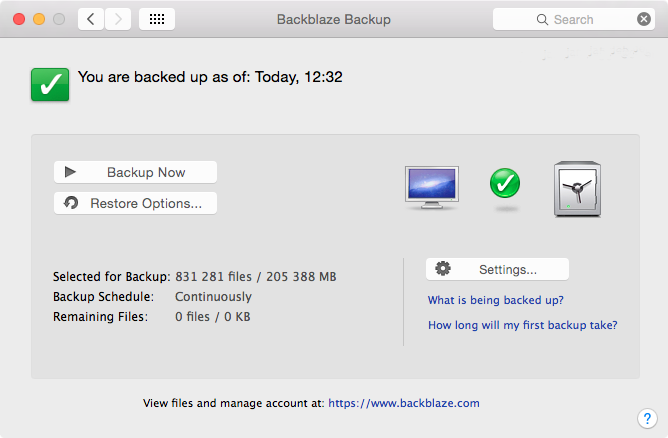The height and width of the screenshot is (438, 668).
Task: Click the circular restore arrow icon
Action: pyautogui.click(x=71, y=202)
